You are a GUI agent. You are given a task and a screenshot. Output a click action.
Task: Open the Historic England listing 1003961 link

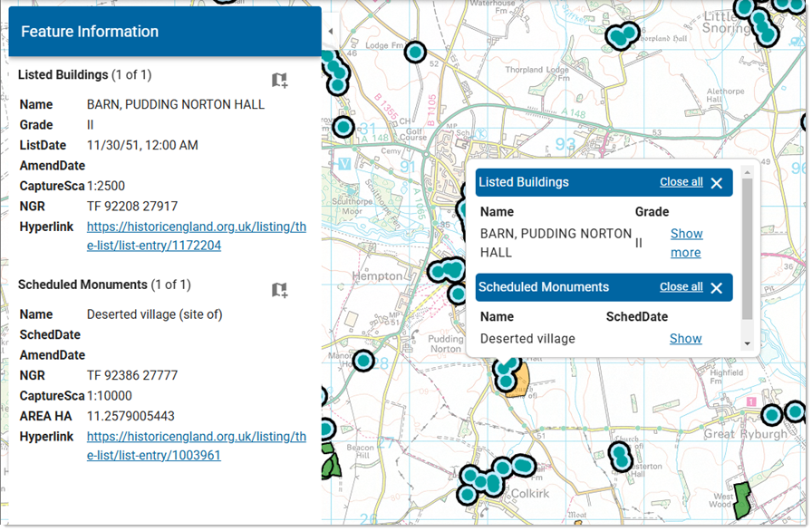coord(197,446)
